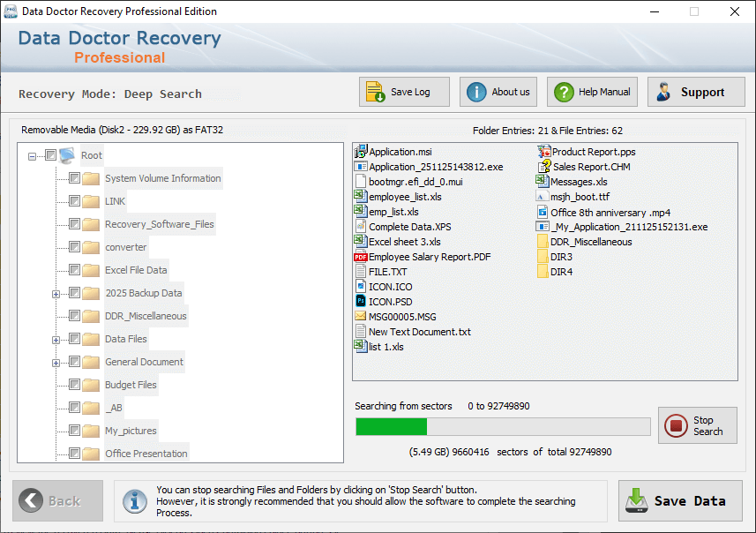Select the DDR_Miscellaneous folder in tree
Viewport: 756px width, 533px height.
[x=146, y=316]
